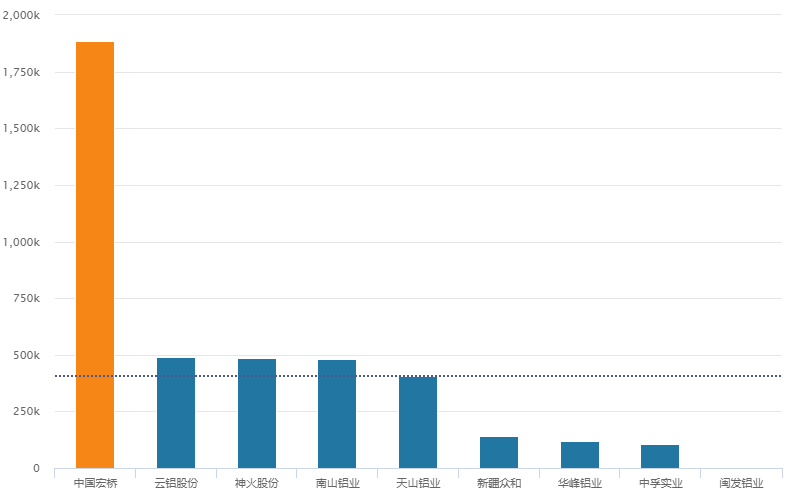The width and height of the screenshot is (792, 494).
Task: Click the 1,500k y-axis label
Action: 21,128
